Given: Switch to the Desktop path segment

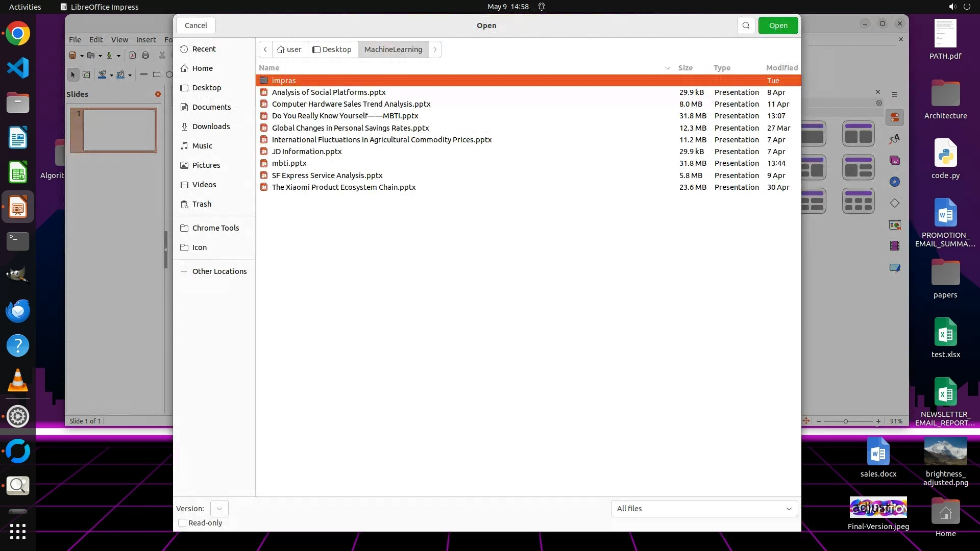Looking at the screenshot, I should click(332, 49).
